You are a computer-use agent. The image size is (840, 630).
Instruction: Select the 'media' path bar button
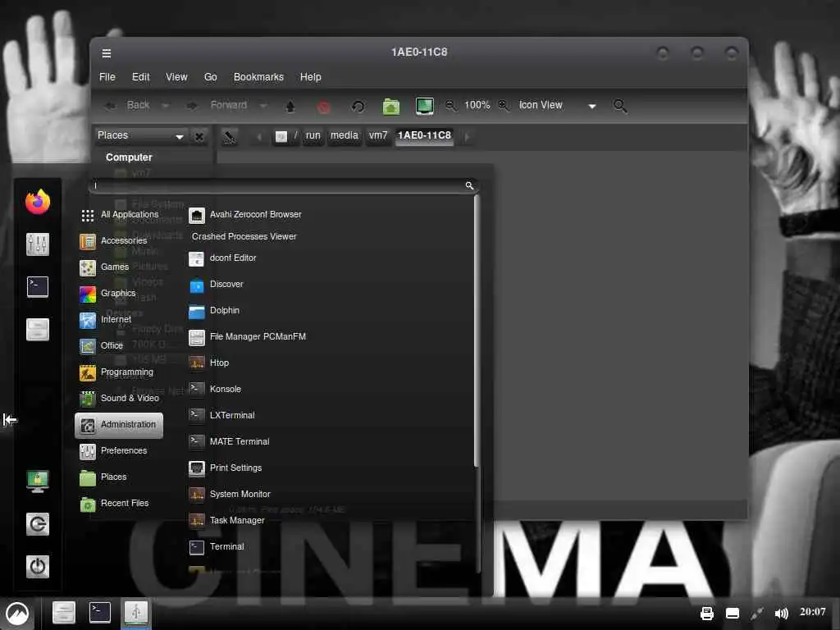point(344,135)
